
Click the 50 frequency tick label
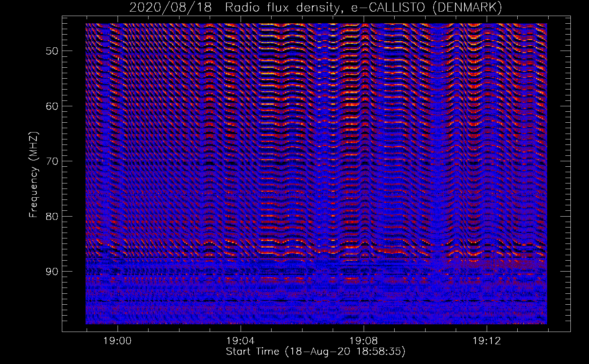pyautogui.click(x=52, y=51)
